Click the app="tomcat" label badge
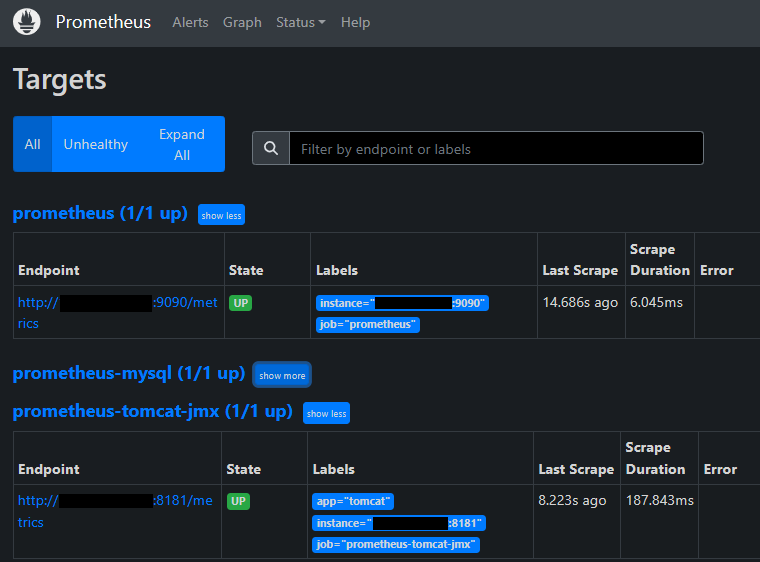Screen dimensions: 760x562 click(353, 501)
